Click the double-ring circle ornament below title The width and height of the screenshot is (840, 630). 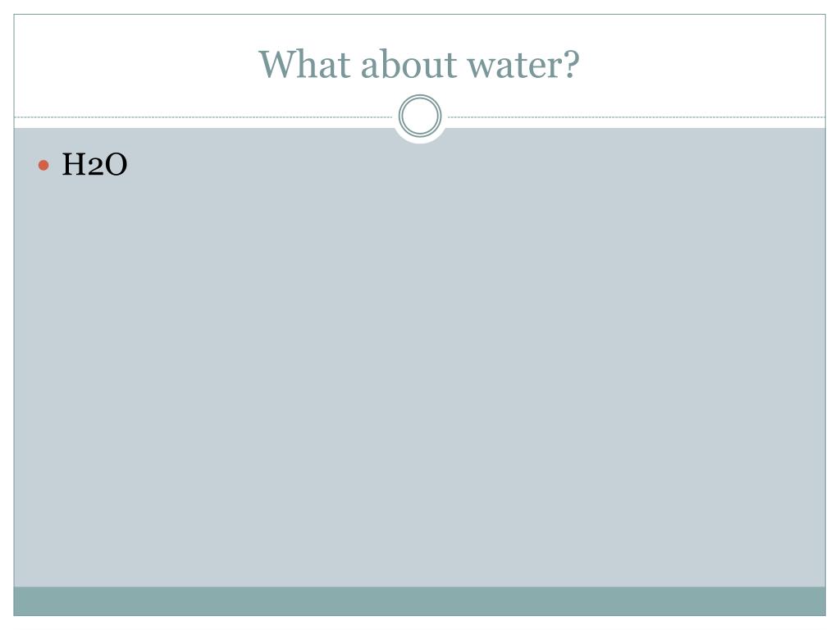pos(419,116)
